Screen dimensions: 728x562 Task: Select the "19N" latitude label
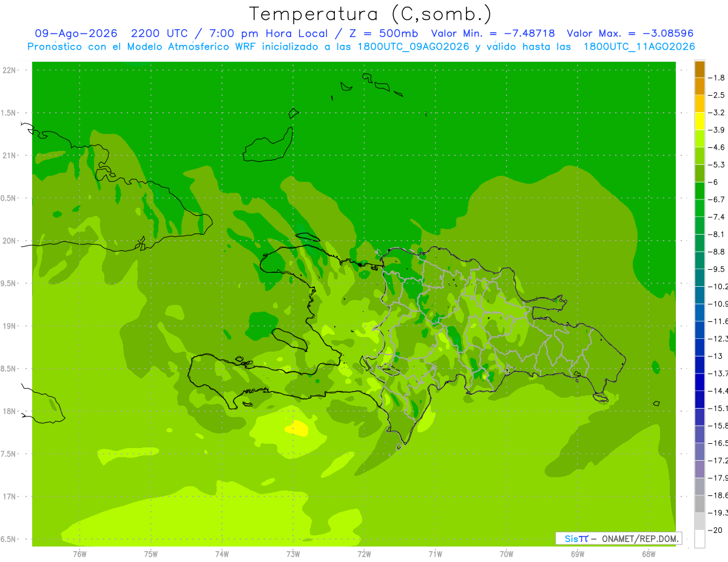(10, 326)
